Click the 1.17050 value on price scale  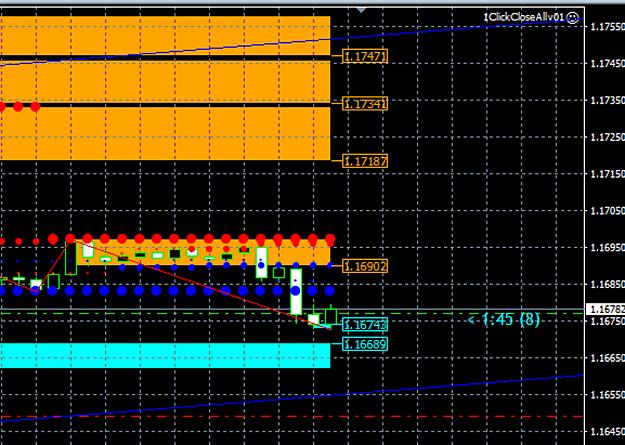pyautogui.click(x=607, y=211)
